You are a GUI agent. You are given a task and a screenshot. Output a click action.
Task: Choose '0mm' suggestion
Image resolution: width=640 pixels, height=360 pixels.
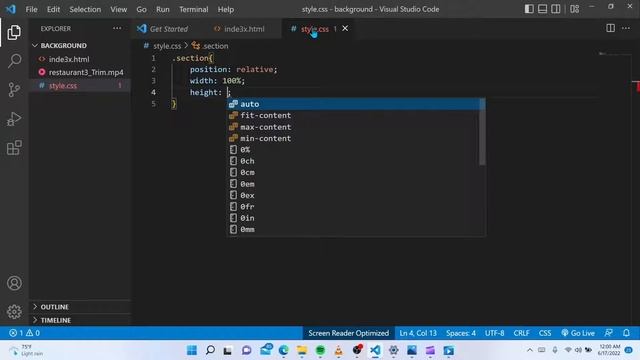(x=356, y=230)
